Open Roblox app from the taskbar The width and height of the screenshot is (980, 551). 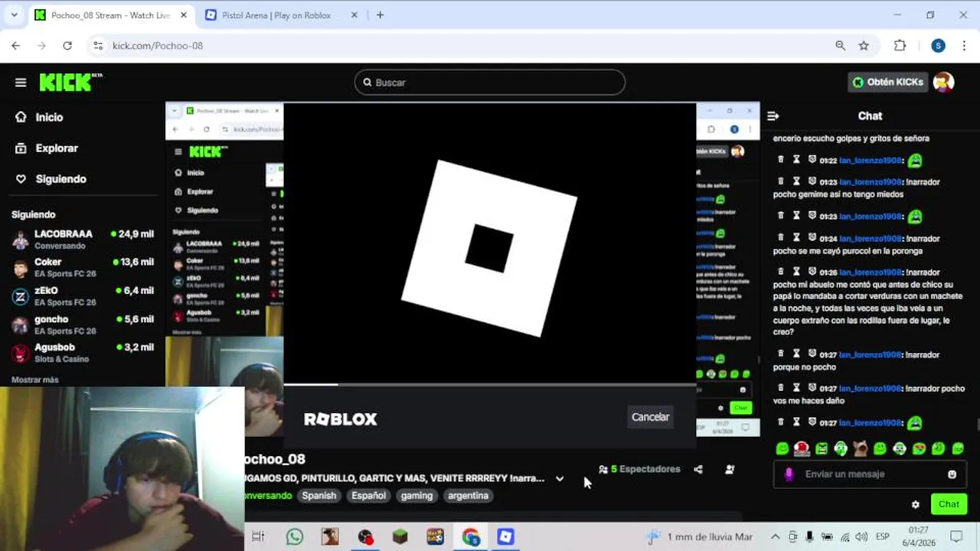click(506, 536)
